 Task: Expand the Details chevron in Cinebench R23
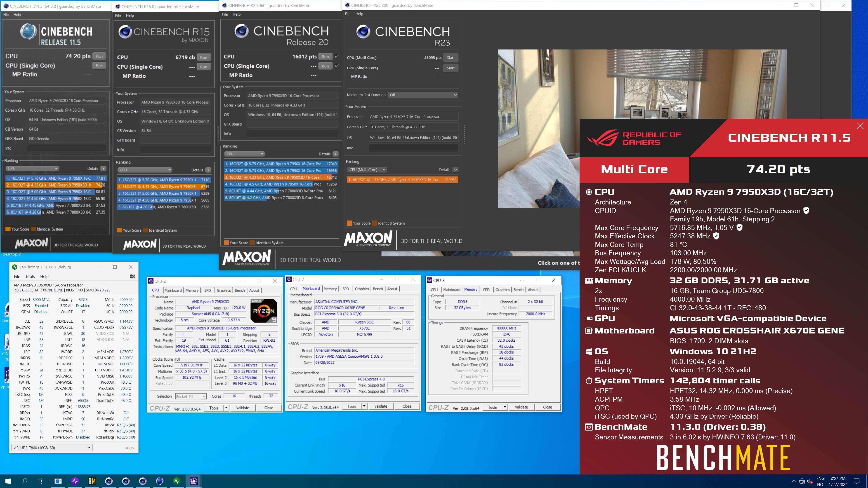point(455,170)
